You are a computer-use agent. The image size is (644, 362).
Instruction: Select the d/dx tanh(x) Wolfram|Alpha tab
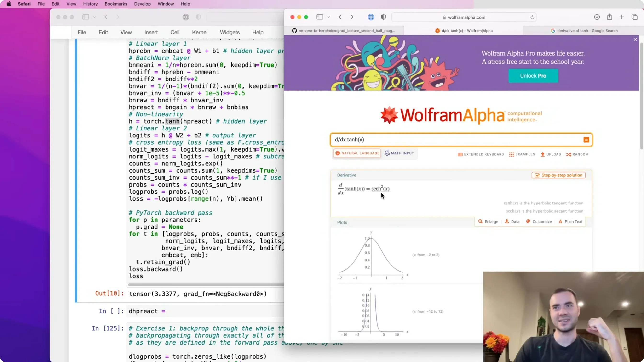point(464,31)
